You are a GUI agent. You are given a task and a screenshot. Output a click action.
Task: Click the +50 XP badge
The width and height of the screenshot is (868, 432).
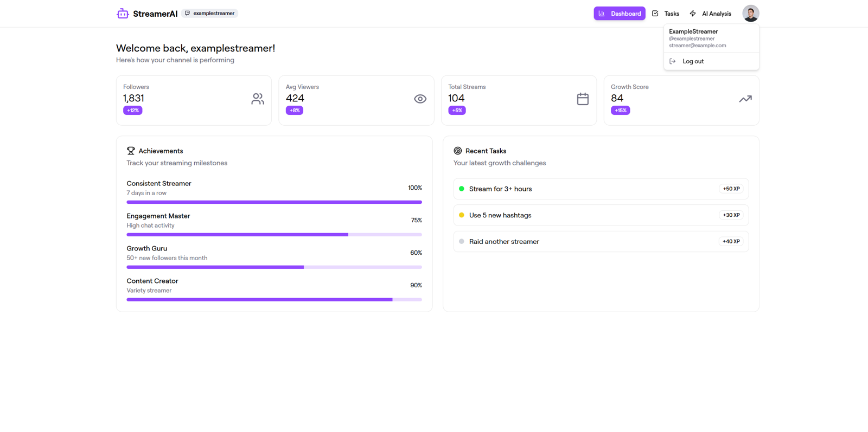click(x=731, y=189)
